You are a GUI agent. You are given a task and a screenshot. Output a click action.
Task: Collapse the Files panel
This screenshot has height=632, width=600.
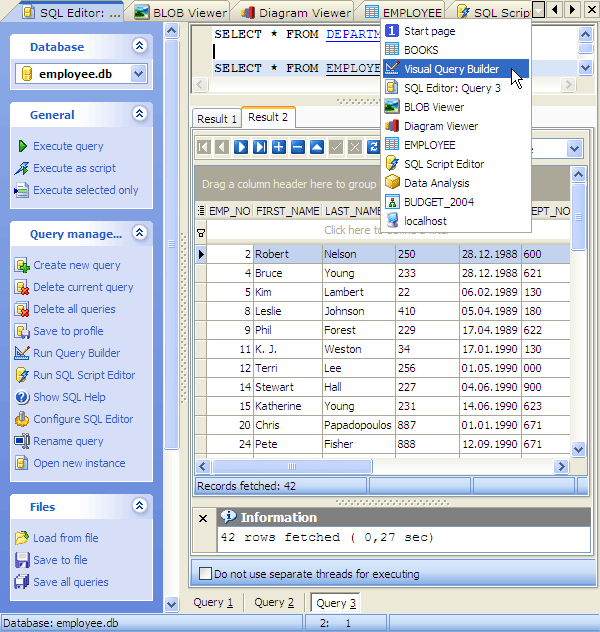(139, 505)
